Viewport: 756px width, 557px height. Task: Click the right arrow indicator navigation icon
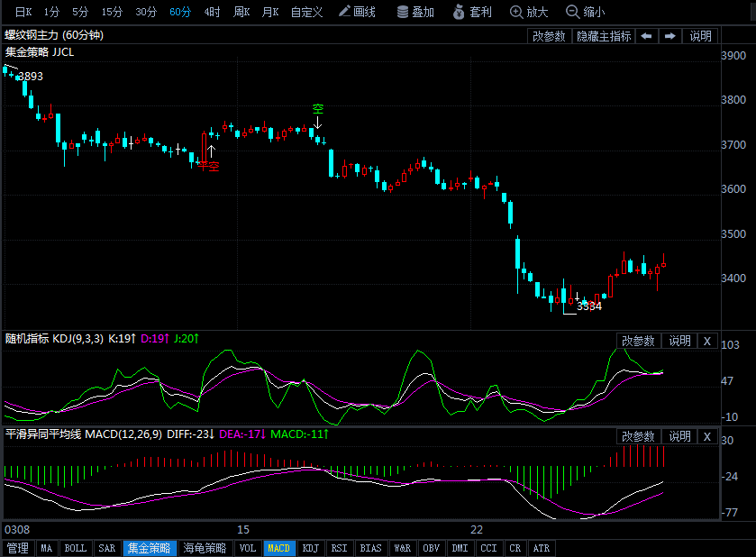point(668,36)
